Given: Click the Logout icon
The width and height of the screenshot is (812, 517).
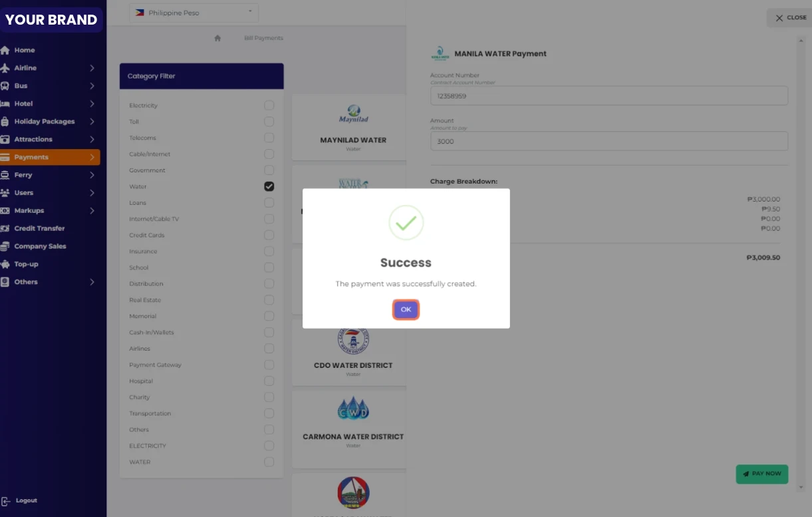Looking at the screenshot, I should 6,501.
